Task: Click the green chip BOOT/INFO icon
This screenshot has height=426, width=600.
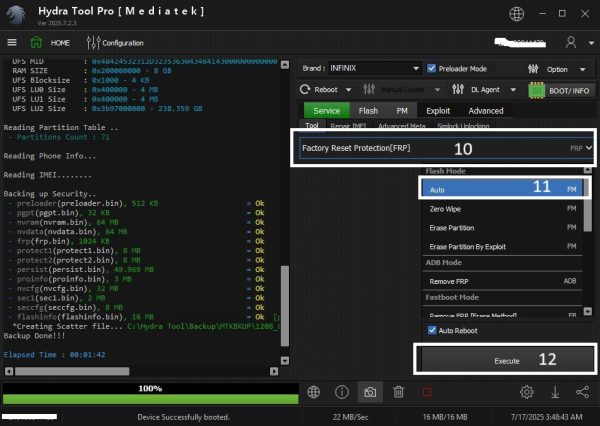Action: coord(536,90)
